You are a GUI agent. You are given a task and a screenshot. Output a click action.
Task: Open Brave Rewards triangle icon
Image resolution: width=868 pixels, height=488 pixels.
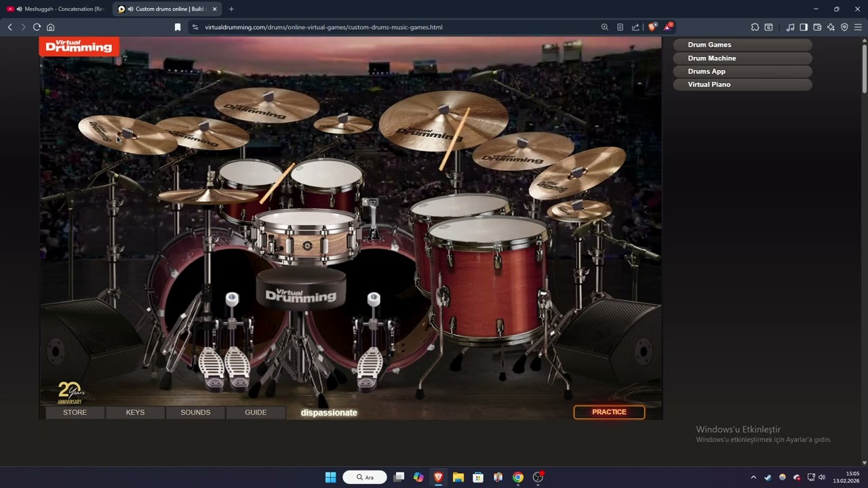click(668, 27)
